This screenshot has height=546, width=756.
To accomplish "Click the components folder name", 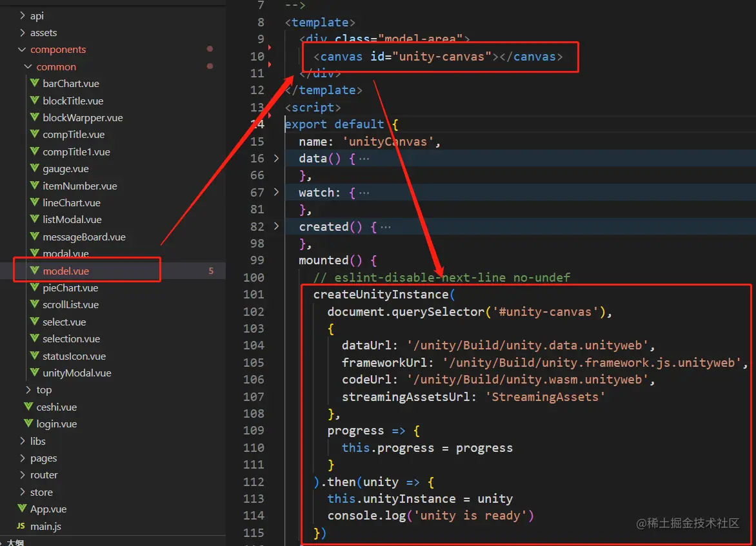I will pyautogui.click(x=58, y=50).
